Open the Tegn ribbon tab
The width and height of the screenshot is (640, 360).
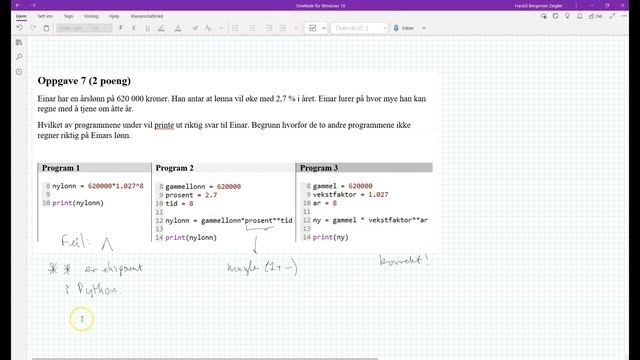[69, 16]
